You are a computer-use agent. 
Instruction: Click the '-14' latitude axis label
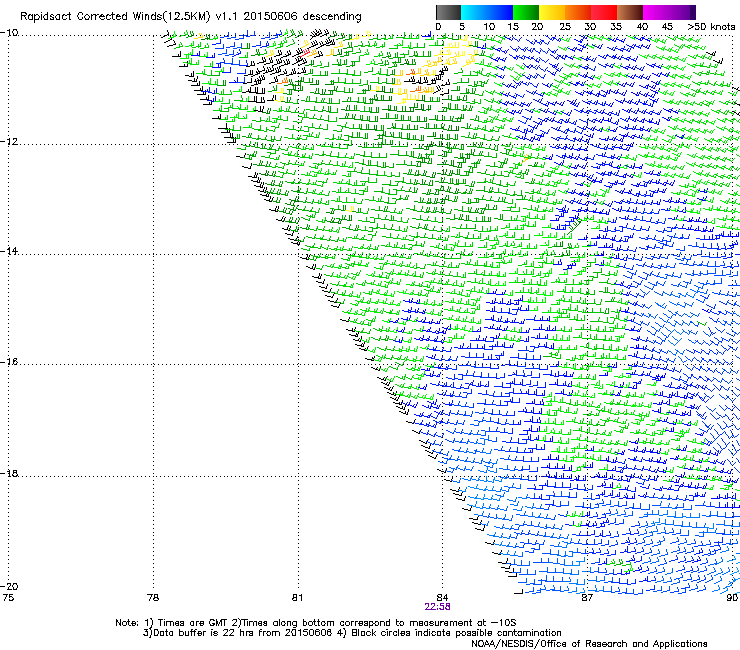(x=9, y=251)
